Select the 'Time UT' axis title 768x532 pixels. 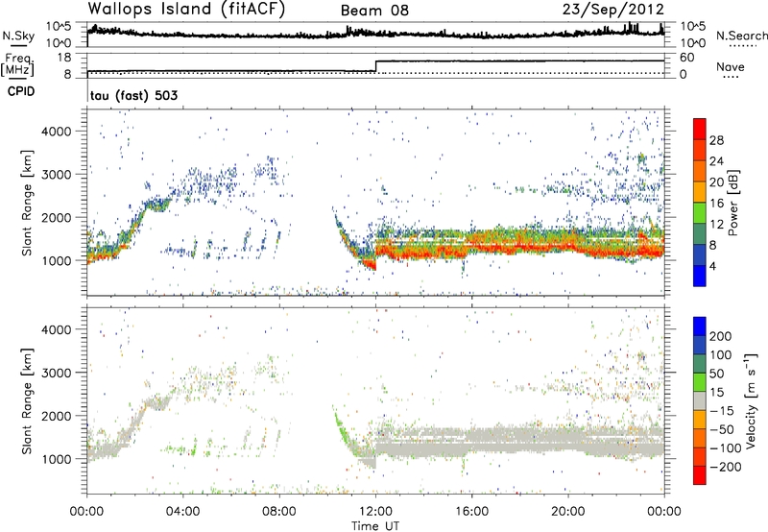click(375, 526)
